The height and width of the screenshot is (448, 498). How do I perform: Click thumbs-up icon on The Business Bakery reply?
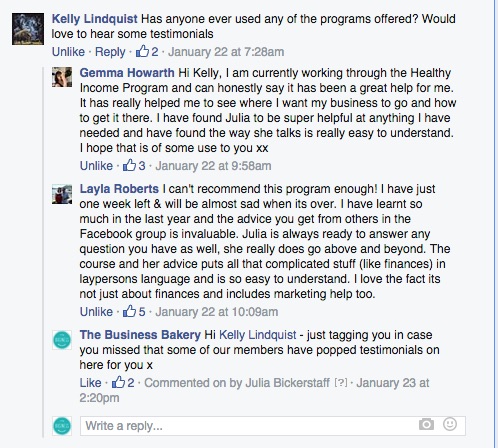point(118,382)
